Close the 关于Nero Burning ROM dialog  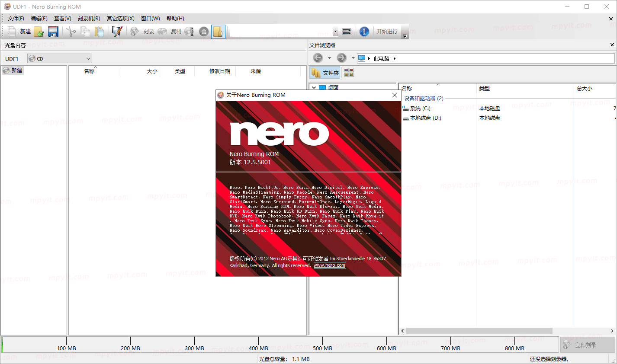point(395,95)
